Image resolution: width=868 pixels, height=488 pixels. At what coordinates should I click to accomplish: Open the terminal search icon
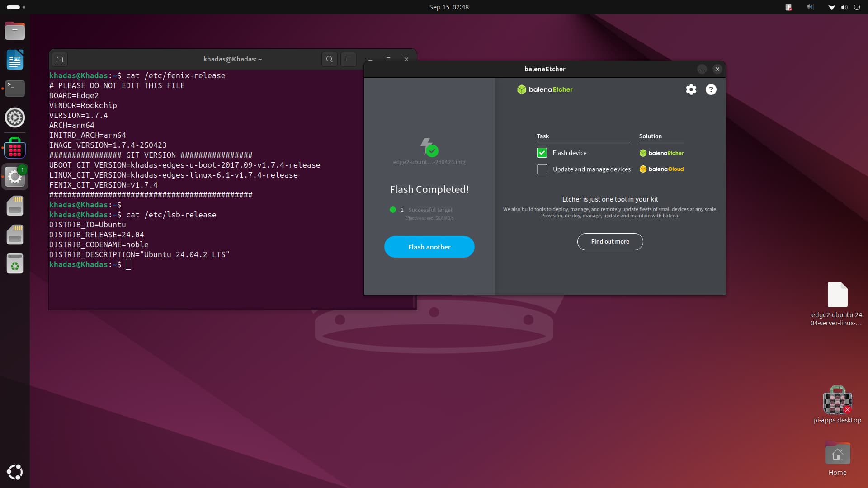tap(329, 59)
